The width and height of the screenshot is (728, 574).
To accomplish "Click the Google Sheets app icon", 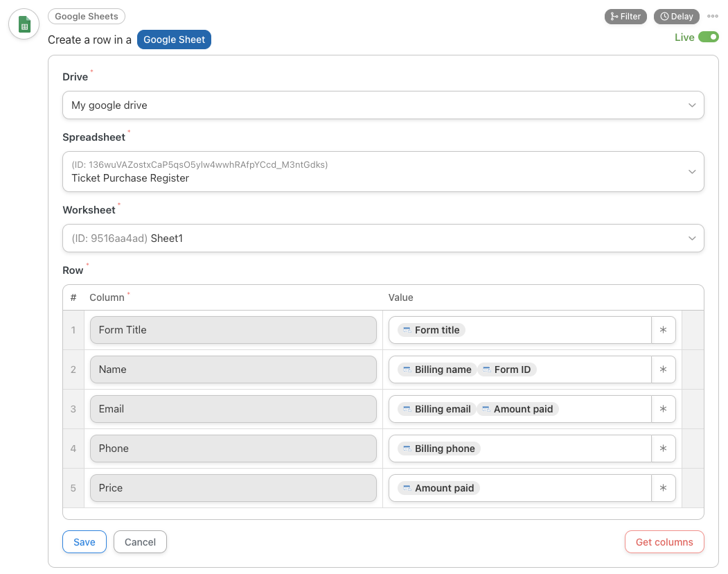I will point(24,24).
